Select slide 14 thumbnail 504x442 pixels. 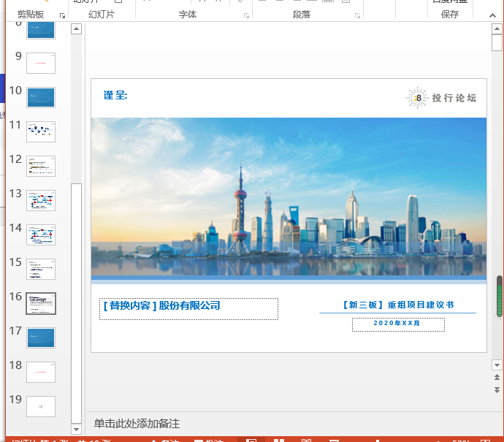click(x=41, y=235)
